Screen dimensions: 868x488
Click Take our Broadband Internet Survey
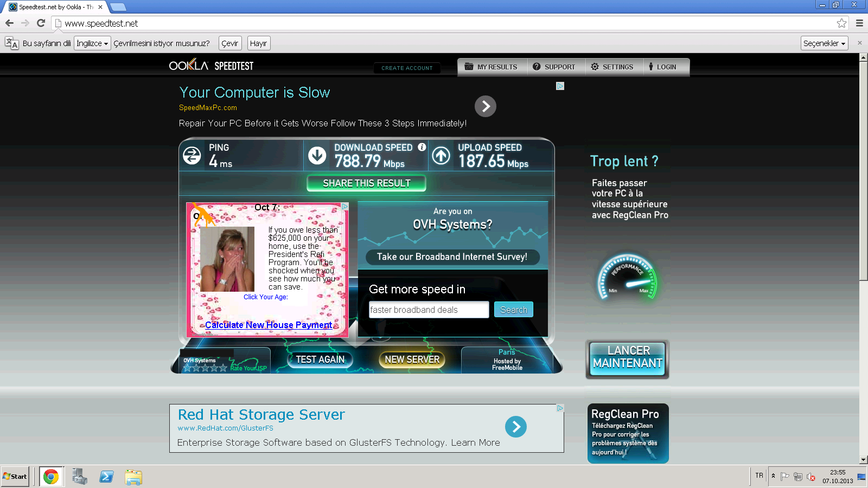pyautogui.click(x=452, y=257)
